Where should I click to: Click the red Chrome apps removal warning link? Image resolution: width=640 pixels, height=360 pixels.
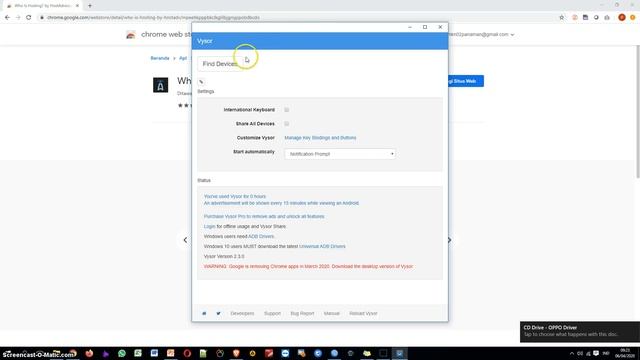coord(308,266)
